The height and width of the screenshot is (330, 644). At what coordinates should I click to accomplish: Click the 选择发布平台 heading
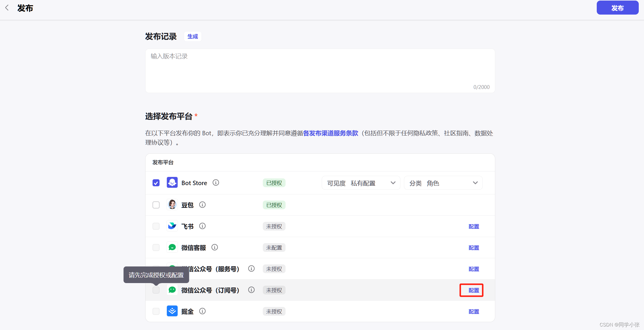169,116
